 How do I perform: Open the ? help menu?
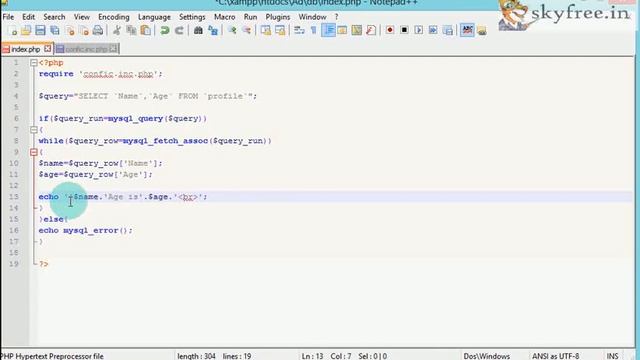[336, 17]
